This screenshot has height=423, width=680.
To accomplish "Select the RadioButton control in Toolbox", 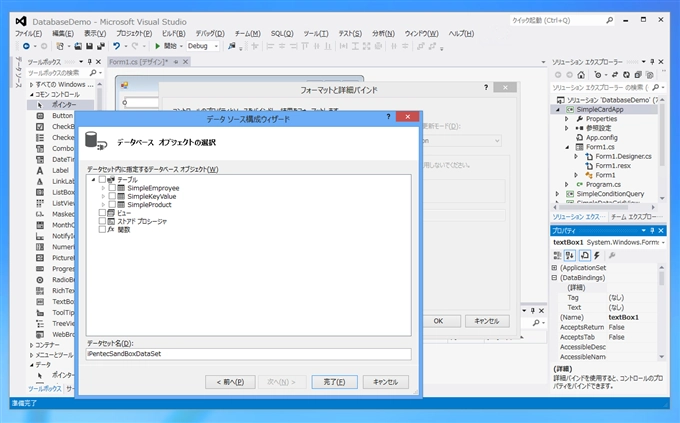I will point(55,280).
